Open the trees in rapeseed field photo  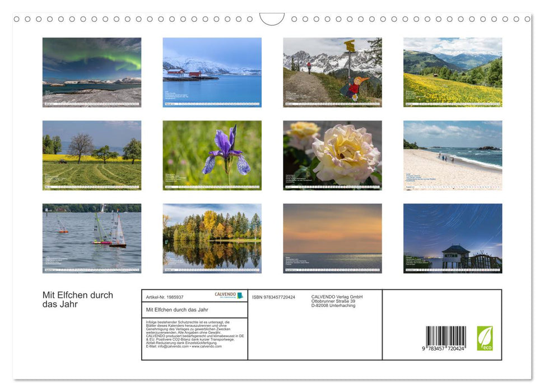click(x=92, y=155)
